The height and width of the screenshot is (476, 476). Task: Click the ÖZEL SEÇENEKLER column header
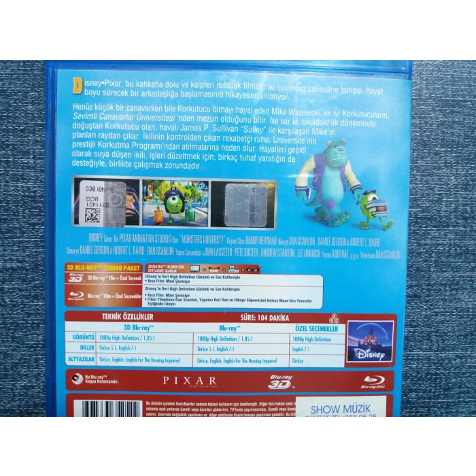[x=317, y=328]
